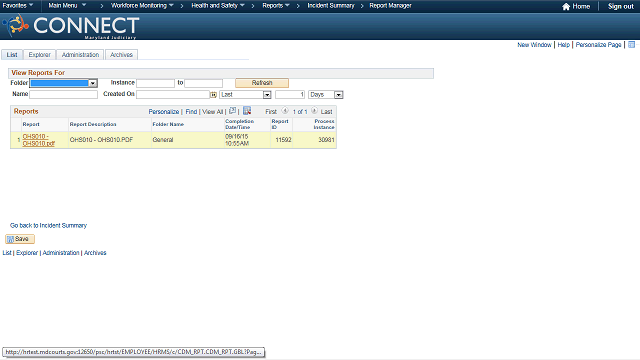Image resolution: width=640 pixels, height=360 pixels.
Task: Show next row arrow in Reports
Action: tap(314, 111)
